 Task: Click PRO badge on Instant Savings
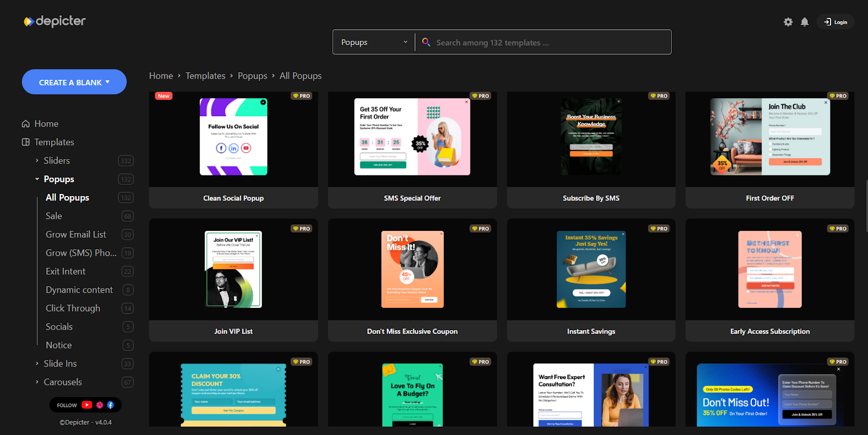tap(659, 229)
